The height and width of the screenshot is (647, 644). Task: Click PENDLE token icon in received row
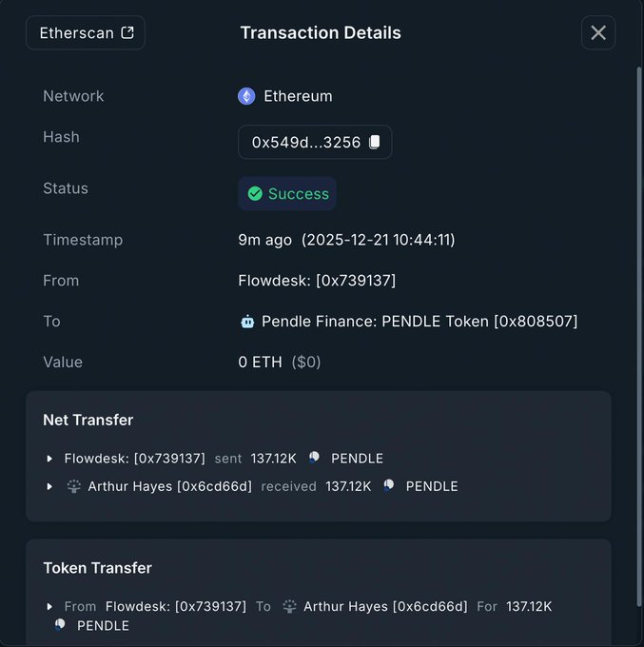[x=389, y=485]
